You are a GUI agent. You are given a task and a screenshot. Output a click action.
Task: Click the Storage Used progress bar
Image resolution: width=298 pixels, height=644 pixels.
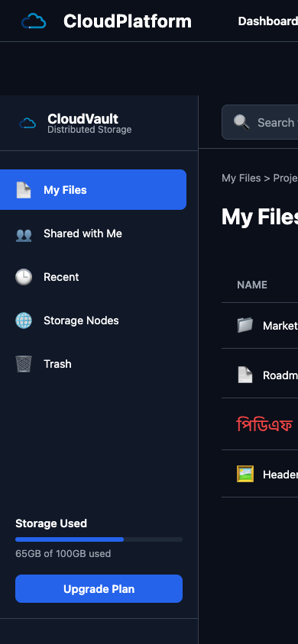(x=99, y=539)
